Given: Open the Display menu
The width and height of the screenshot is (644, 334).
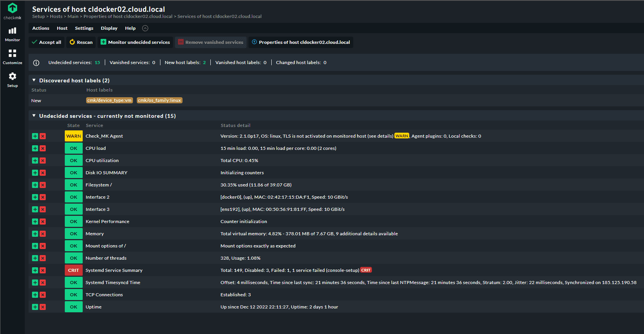Looking at the screenshot, I should [x=109, y=28].
